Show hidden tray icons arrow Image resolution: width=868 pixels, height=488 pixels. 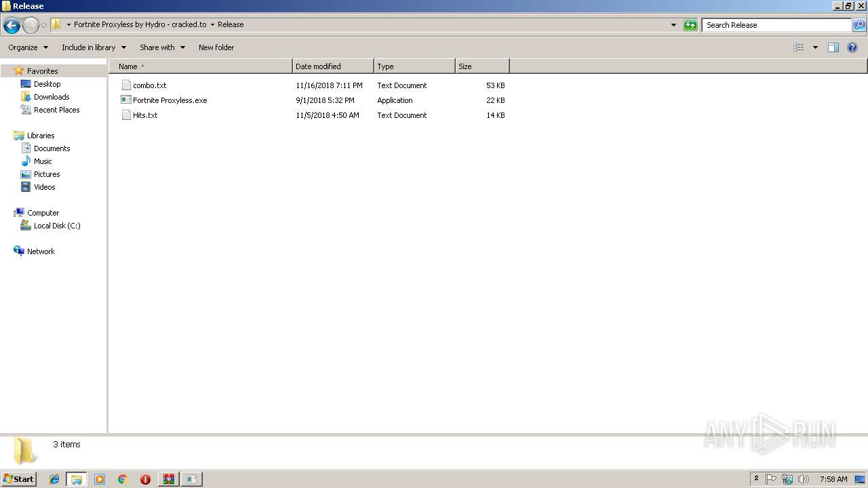757,479
